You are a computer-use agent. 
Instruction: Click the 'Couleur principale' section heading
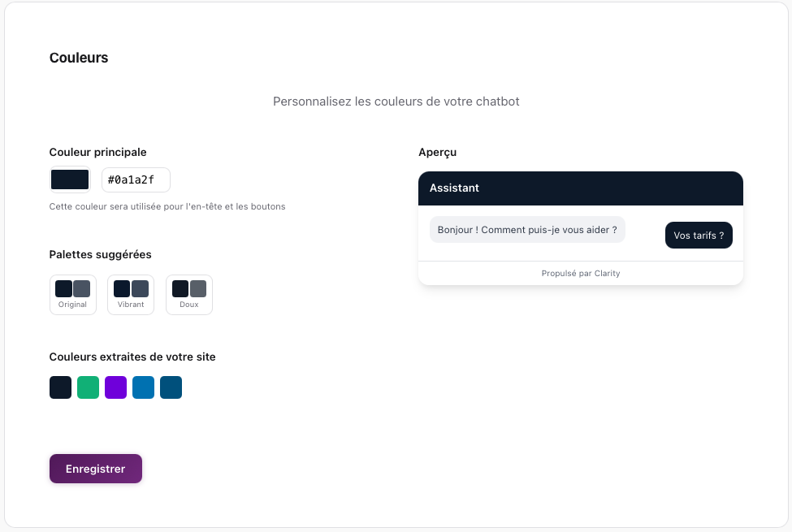(97, 152)
